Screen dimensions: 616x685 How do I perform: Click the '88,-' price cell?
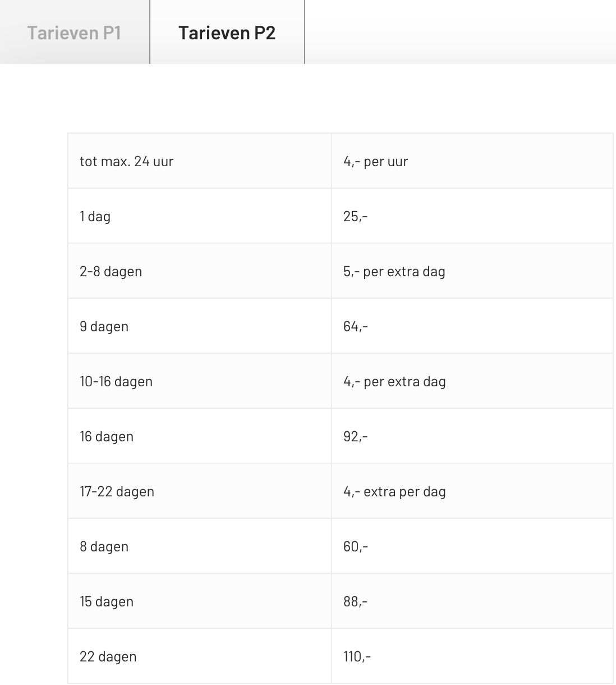tap(472, 601)
